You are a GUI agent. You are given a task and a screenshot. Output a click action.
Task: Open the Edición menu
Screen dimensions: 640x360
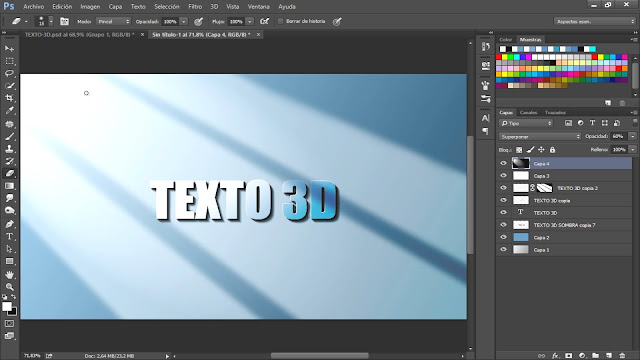pyautogui.click(x=62, y=7)
